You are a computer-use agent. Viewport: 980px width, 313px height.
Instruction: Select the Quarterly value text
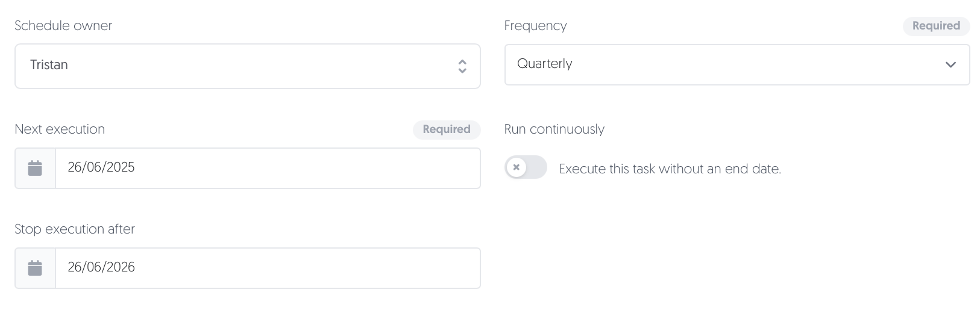pyautogui.click(x=545, y=64)
